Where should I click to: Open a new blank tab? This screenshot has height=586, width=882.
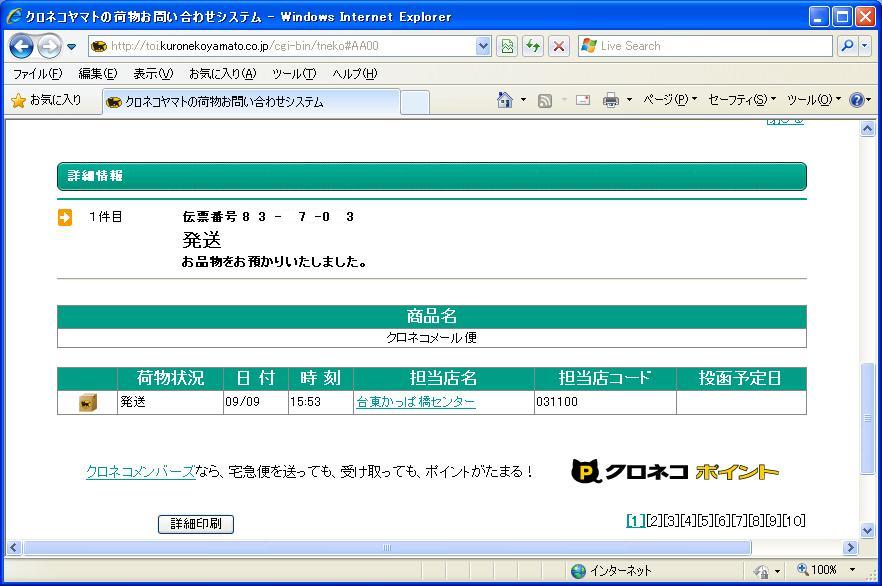pyautogui.click(x=415, y=103)
